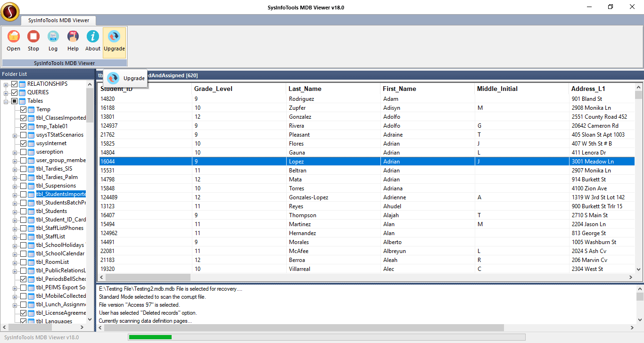Collapse the Tables tree node

coord(6,101)
